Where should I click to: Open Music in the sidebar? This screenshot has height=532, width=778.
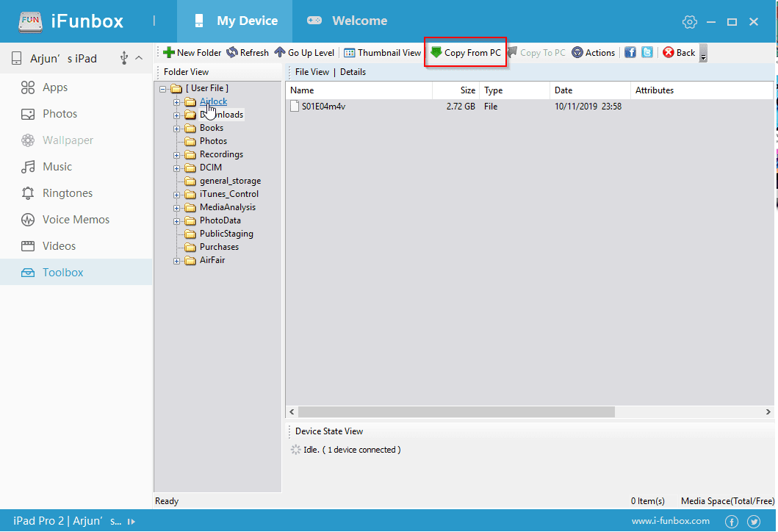pyautogui.click(x=76, y=167)
